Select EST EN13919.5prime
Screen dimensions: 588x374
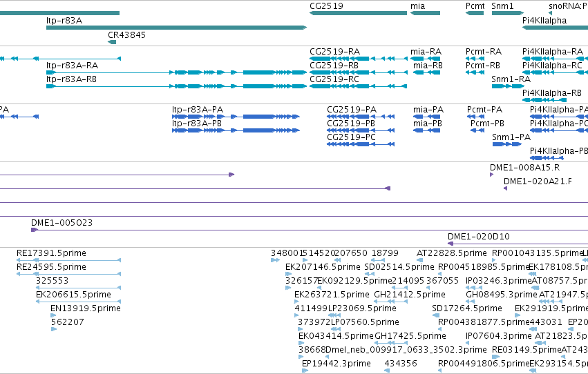coord(86,308)
